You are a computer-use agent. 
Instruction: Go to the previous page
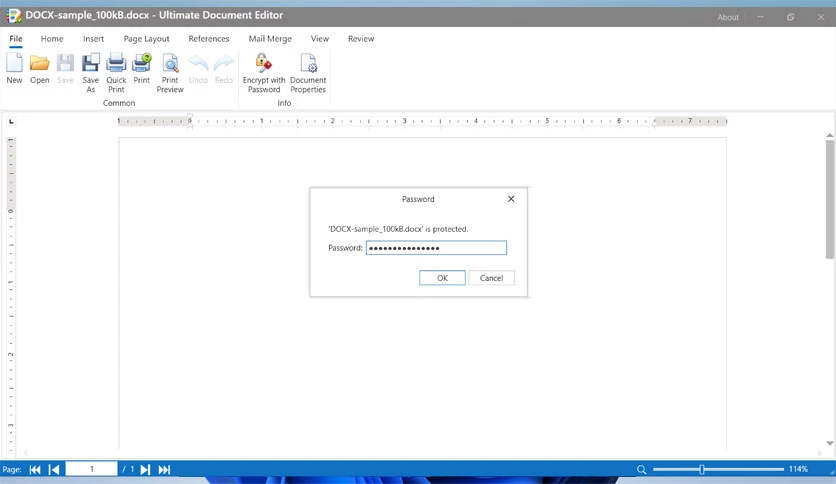(54, 470)
